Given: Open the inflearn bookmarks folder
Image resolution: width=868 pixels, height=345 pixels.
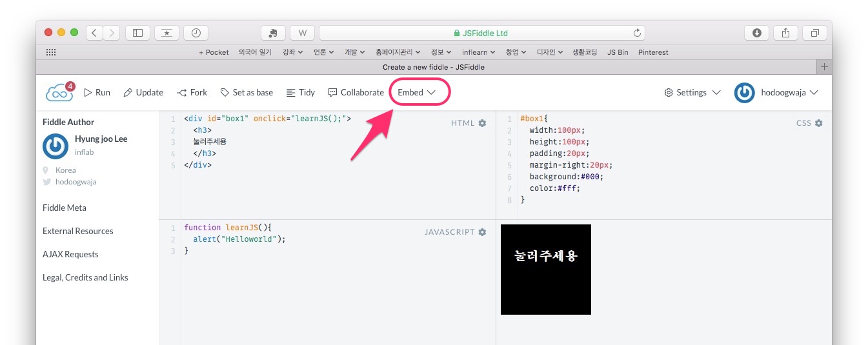Looking at the screenshot, I should pyautogui.click(x=479, y=52).
